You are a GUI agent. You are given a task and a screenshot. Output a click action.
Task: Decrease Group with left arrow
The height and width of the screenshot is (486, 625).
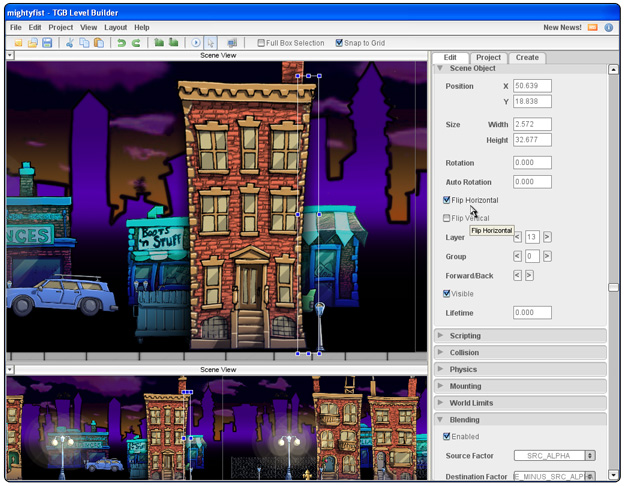pyautogui.click(x=517, y=256)
